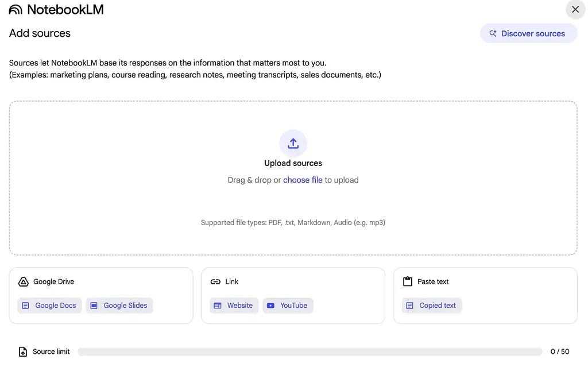Click the search icon in Discover sources

click(x=493, y=33)
